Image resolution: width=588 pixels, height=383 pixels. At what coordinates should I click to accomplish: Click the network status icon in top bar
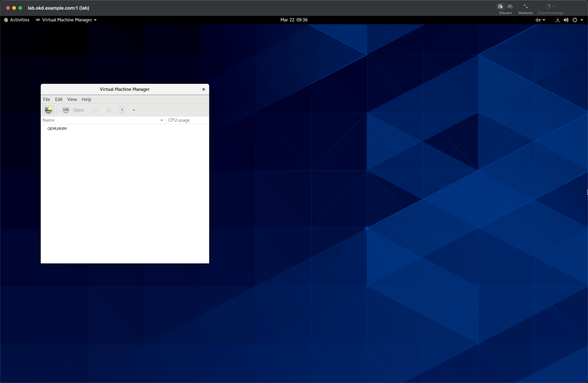(x=557, y=20)
